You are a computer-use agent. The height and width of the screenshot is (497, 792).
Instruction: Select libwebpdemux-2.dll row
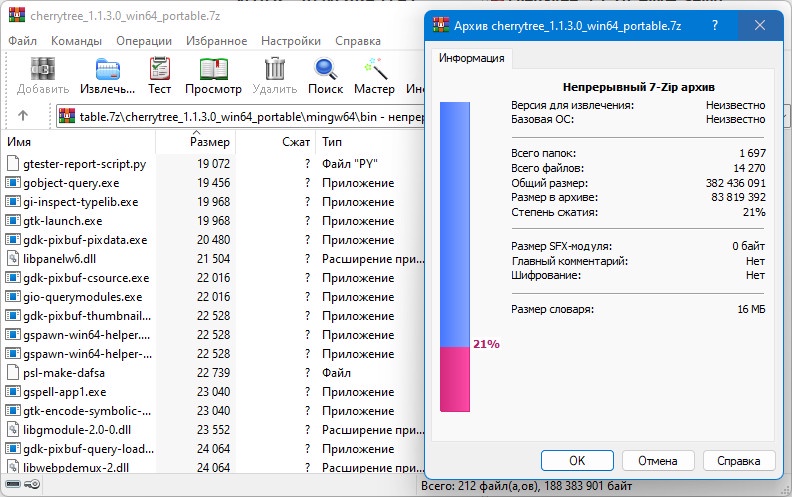(x=213, y=468)
